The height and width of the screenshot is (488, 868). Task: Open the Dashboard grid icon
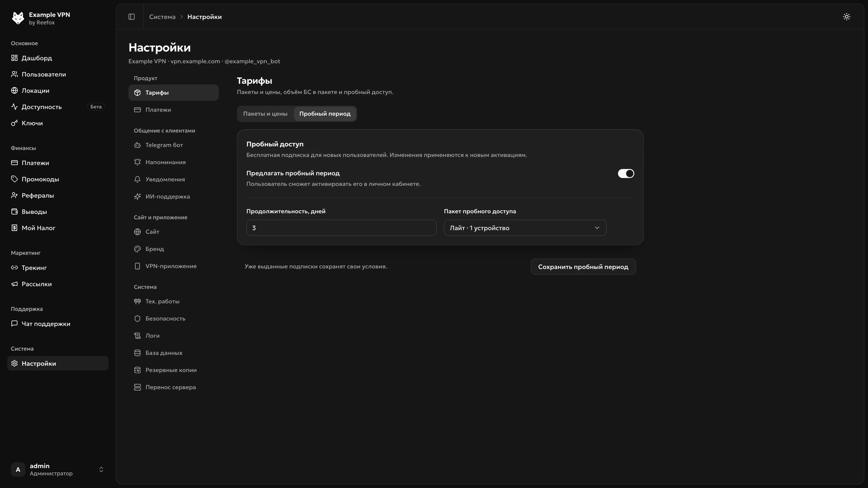[14, 58]
